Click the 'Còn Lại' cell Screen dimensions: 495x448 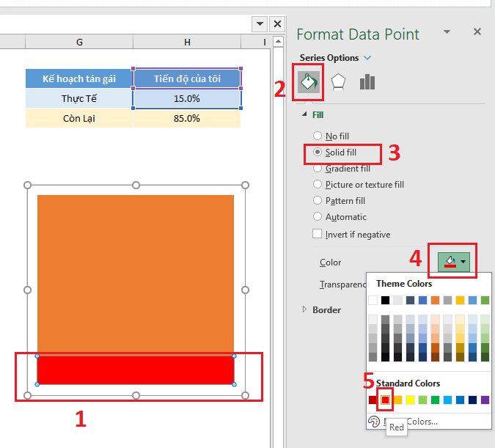pyautogui.click(x=79, y=118)
